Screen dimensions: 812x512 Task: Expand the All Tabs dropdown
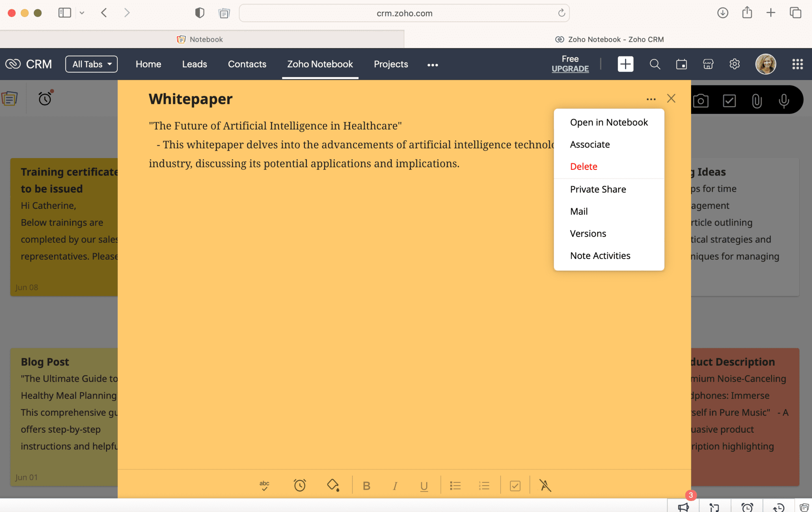pyautogui.click(x=91, y=64)
